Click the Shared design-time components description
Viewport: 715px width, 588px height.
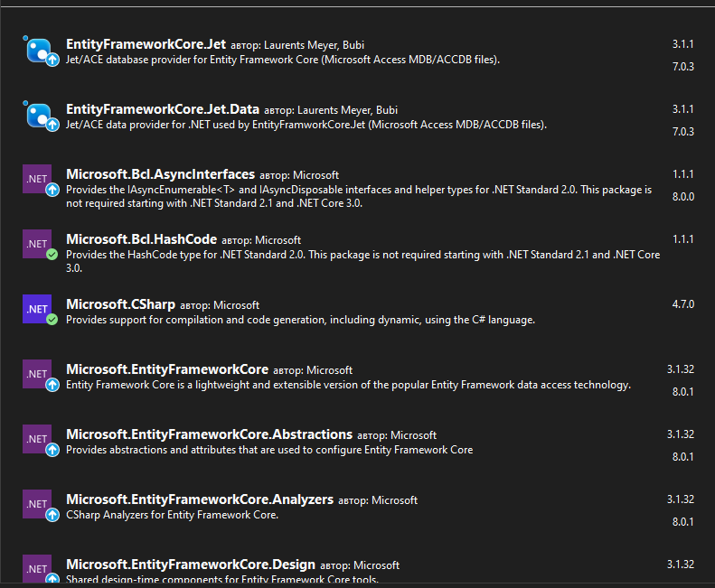coord(222,579)
